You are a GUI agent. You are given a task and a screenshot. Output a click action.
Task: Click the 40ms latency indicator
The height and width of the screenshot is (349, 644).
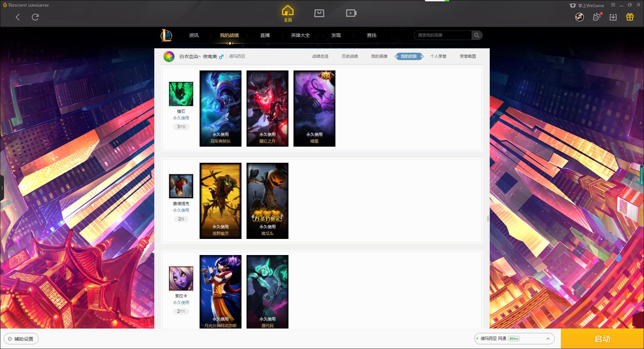(514, 339)
